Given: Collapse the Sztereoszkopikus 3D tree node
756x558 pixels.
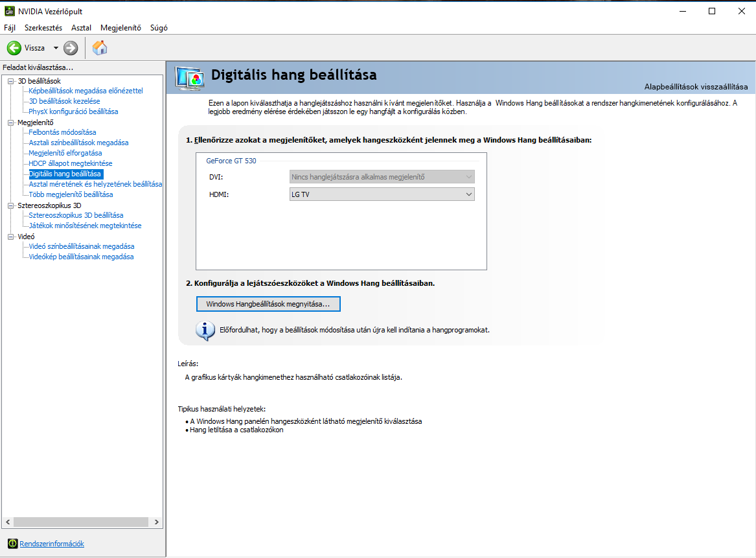Looking at the screenshot, I should pos(10,205).
